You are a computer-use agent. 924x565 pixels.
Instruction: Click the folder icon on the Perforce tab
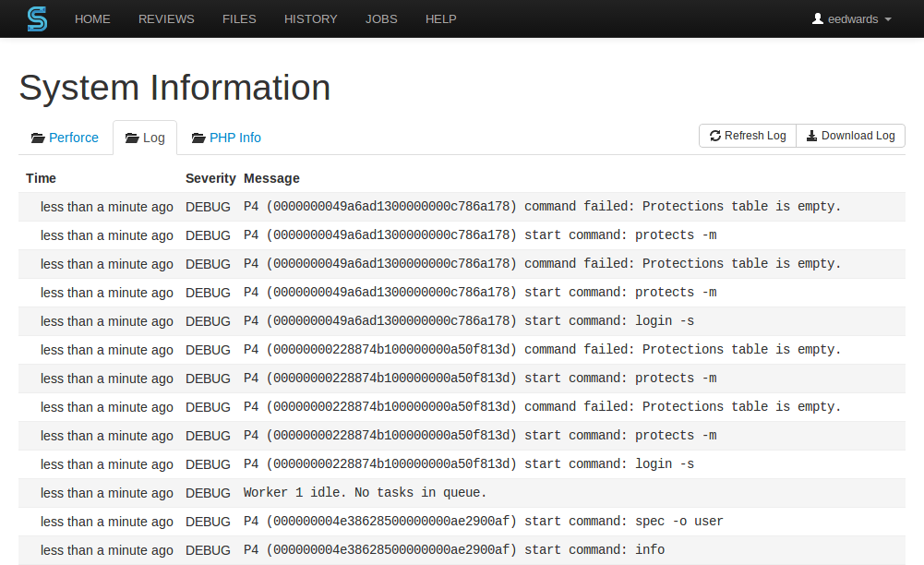(x=38, y=138)
